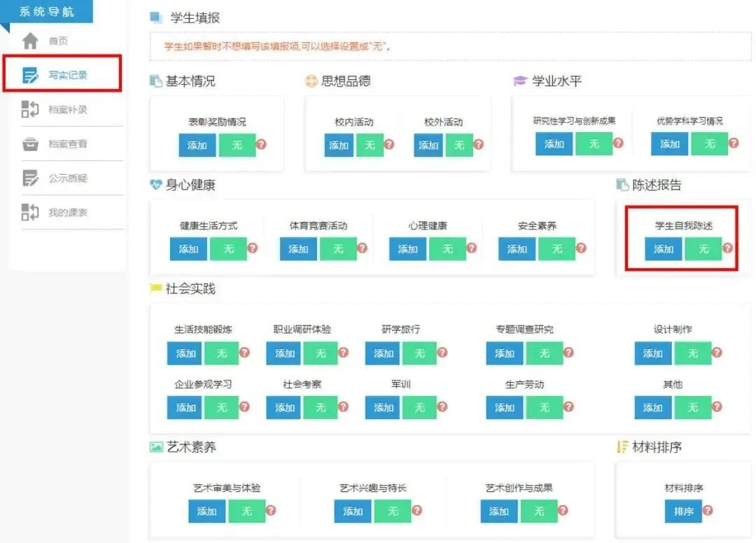Viewport: 756px width, 543px height.
Task: Mark 军训 as 无
Action: 420,408
